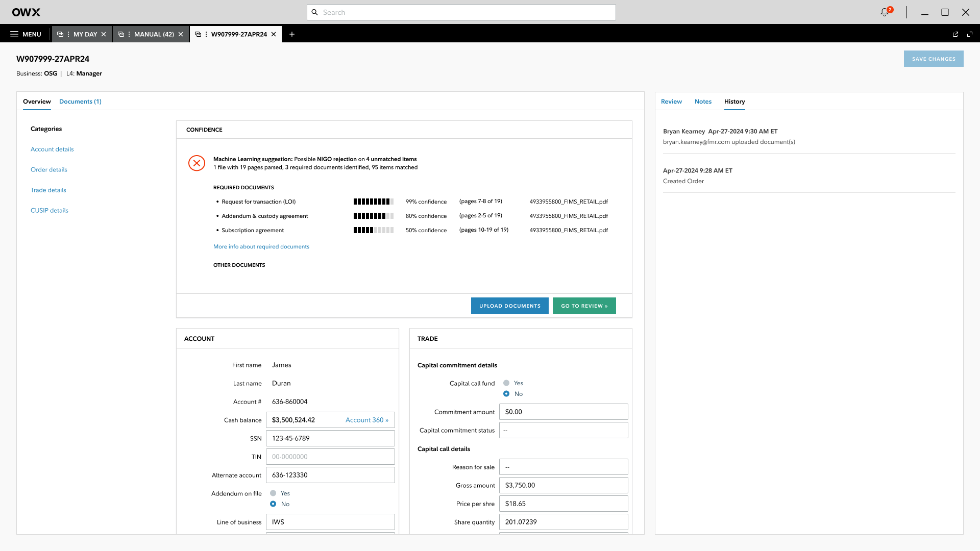The height and width of the screenshot is (551, 980).
Task: Open the kebab menu on MANUAL (42) tab
Action: coord(129,34)
